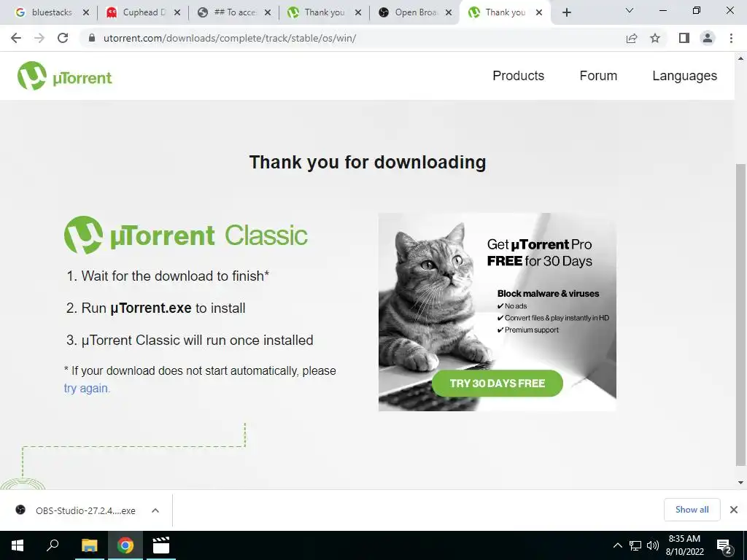Click the µTorrent logo in header

point(65,76)
